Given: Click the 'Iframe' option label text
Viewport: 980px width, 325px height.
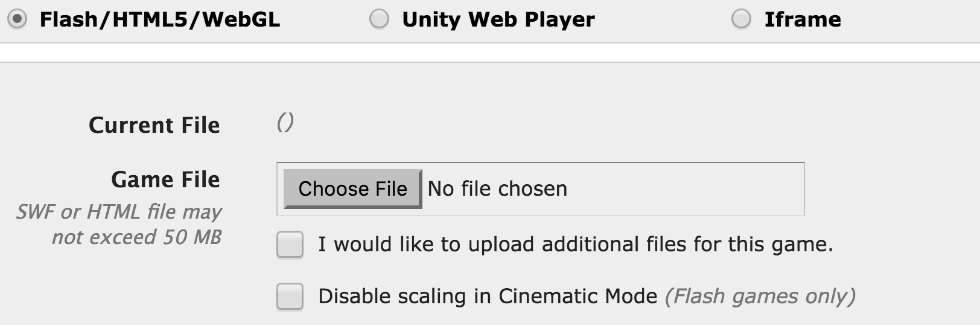Looking at the screenshot, I should tap(802, 19).
